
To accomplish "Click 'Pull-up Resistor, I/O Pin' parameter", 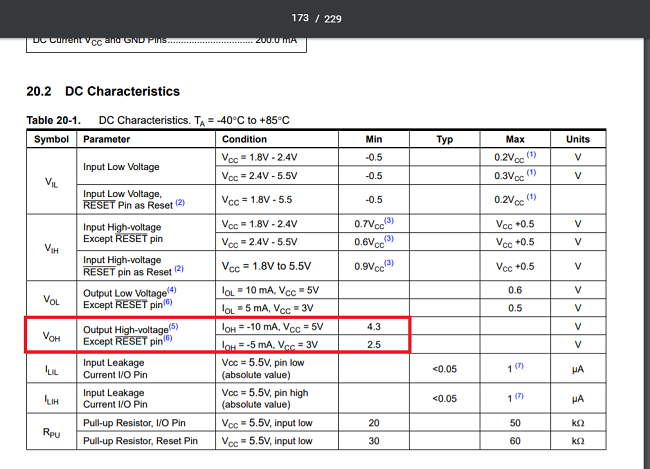I will pos(134,423).
